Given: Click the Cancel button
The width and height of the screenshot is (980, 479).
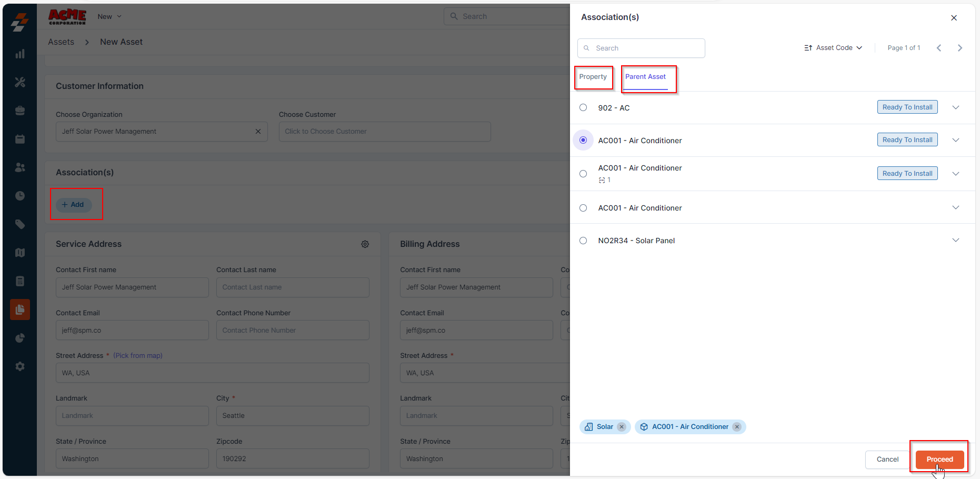Looking at the screenshot, I should coord(887,460).
